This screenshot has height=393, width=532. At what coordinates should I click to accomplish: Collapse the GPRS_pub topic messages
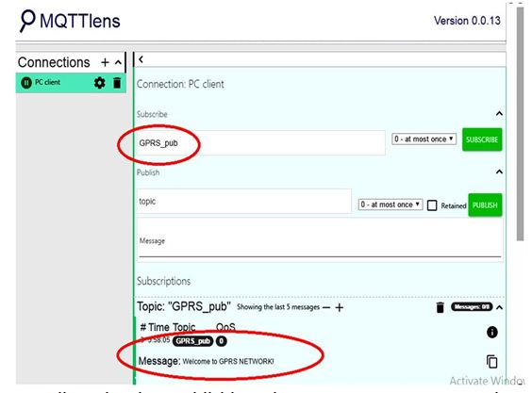pos(499,307)
